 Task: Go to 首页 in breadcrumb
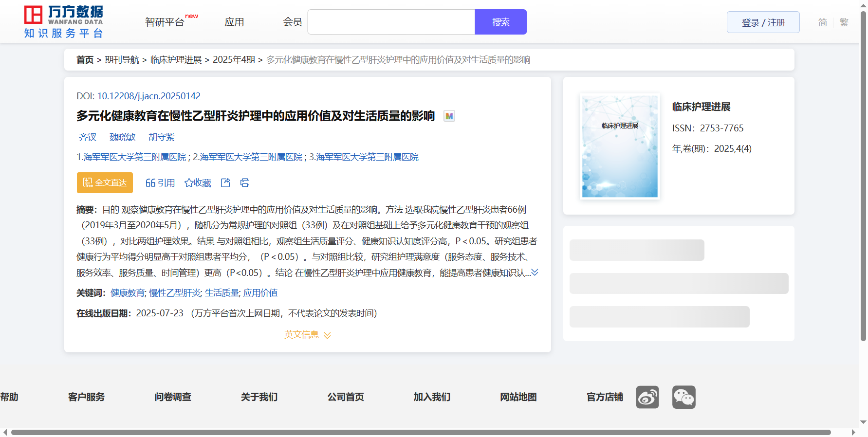point(85,59)
